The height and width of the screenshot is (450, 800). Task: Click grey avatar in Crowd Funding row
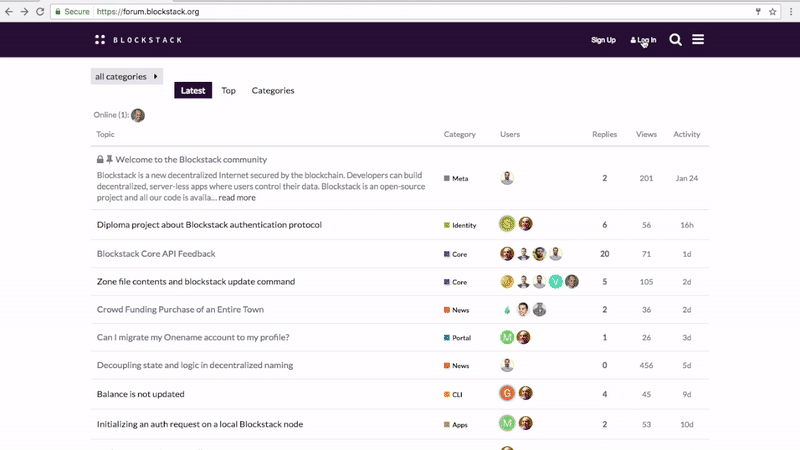click(x=539, y=309)
